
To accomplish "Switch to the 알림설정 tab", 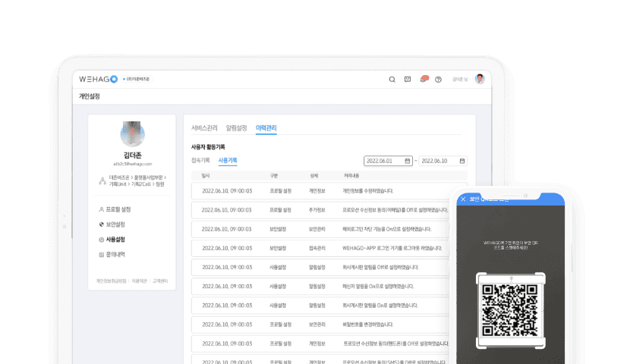I will [x=236, y=128].
